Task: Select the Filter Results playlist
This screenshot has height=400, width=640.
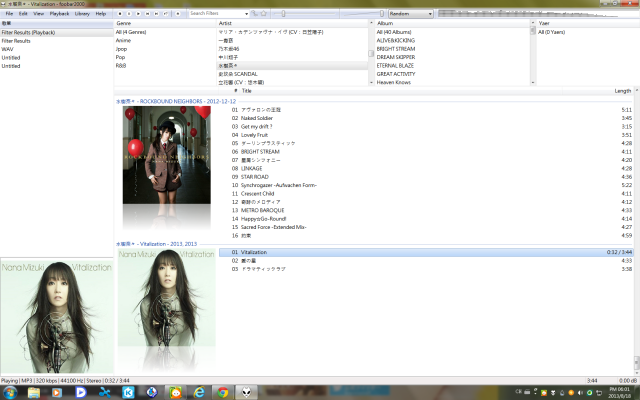Action: pyautogui.click(x=56, y=41)
